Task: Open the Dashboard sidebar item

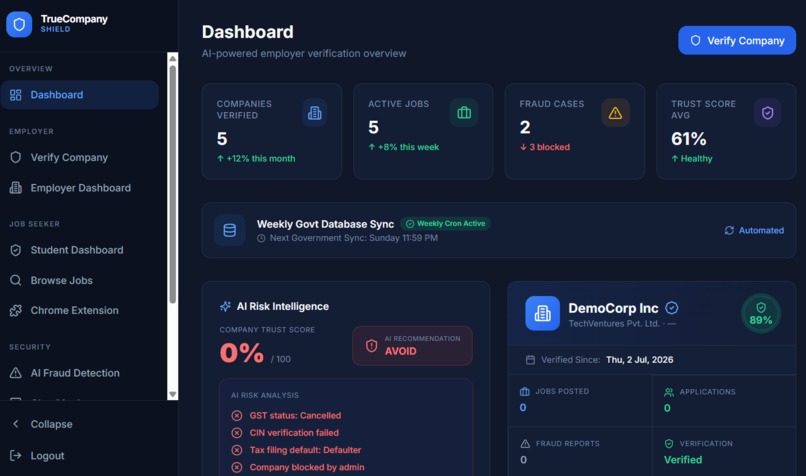Action: point(80,95)
